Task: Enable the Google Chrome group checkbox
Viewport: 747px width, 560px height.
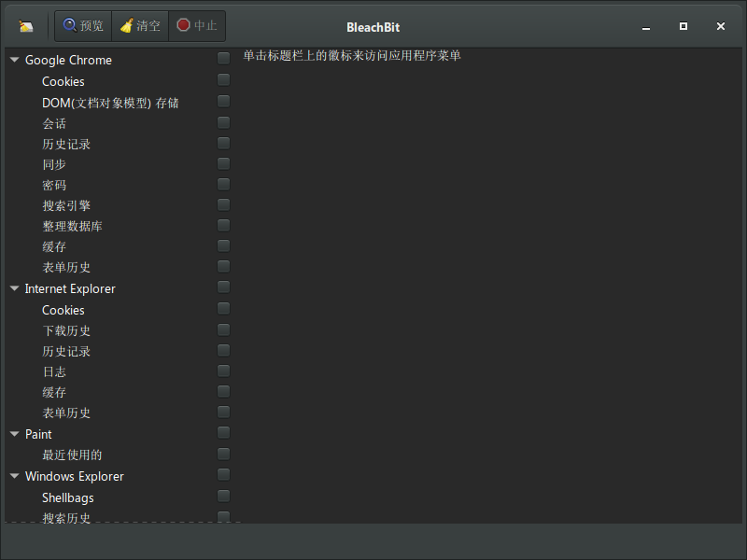Action: [224, 59]
